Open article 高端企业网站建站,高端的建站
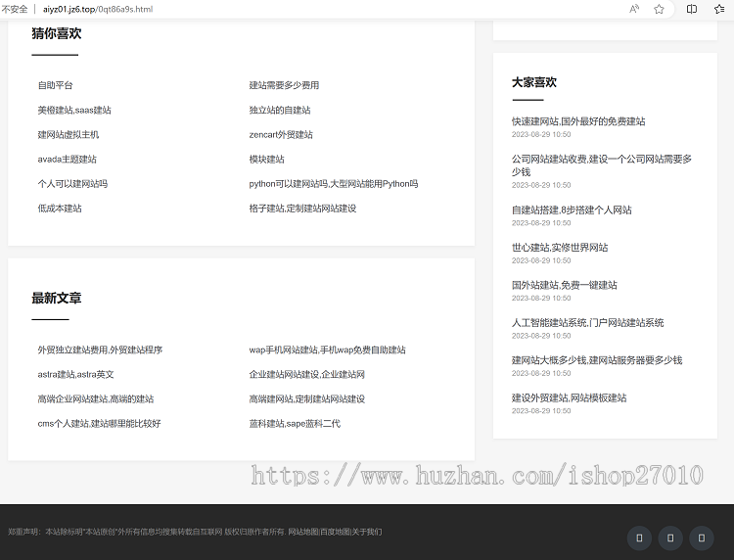The image size is (734, 560). [x=96, y=398]
